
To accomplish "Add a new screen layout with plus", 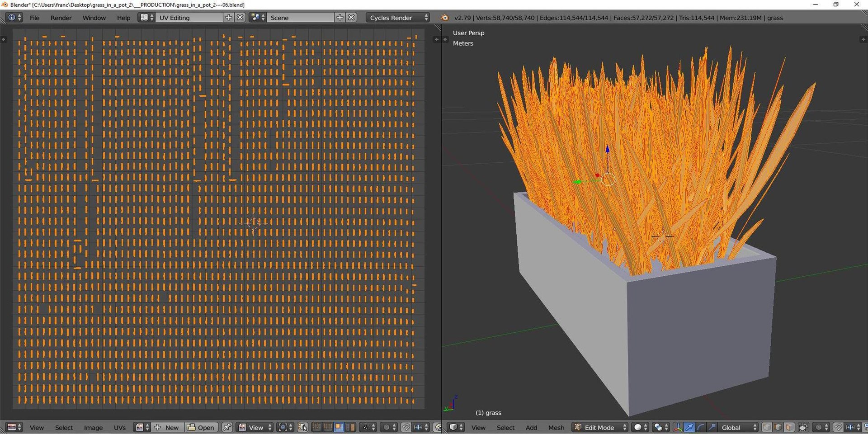I will 229,18.
